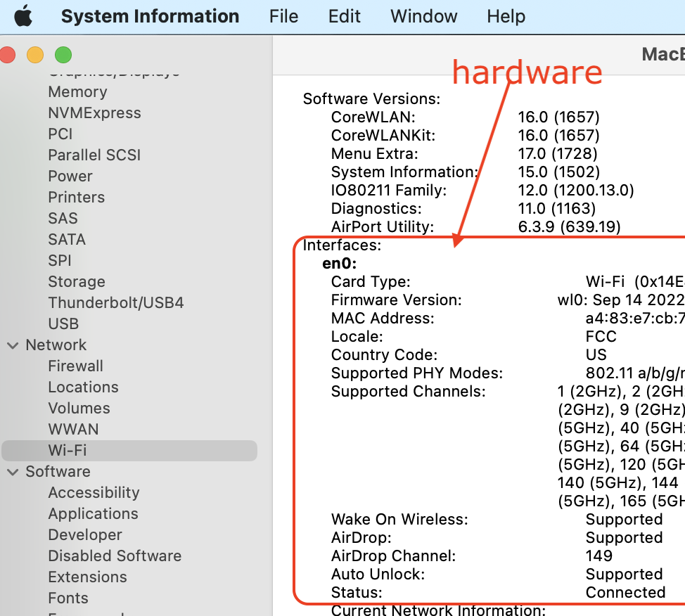The width and height of the screenshot is (685, 616).
Task: Open the File menu
Action: 283,15
